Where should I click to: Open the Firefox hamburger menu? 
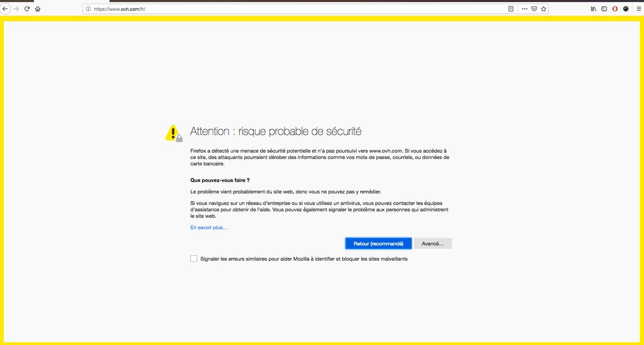click(x=638, y=9)
